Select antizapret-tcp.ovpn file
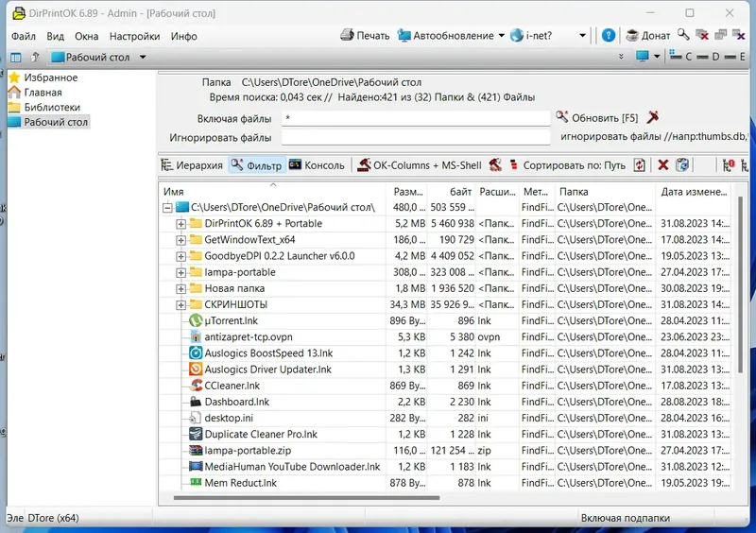The height and width of the screenshot is (533, 756). [249, 336]
